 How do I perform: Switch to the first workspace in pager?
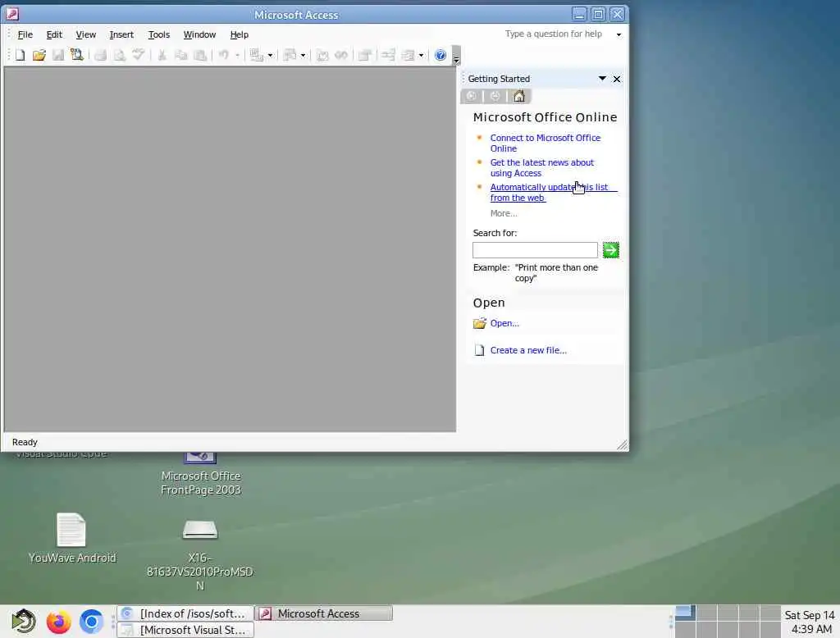point(685,613)
